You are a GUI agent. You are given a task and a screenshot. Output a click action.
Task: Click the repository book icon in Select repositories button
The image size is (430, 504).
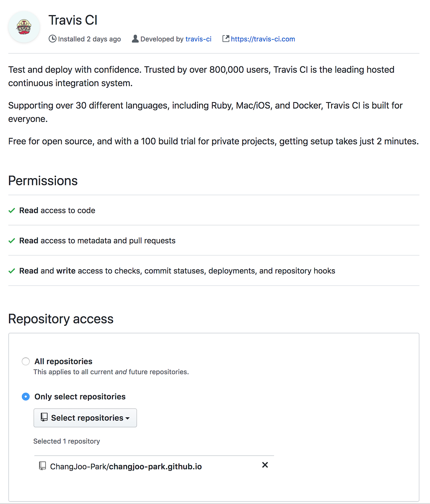[x=44, y=418]
